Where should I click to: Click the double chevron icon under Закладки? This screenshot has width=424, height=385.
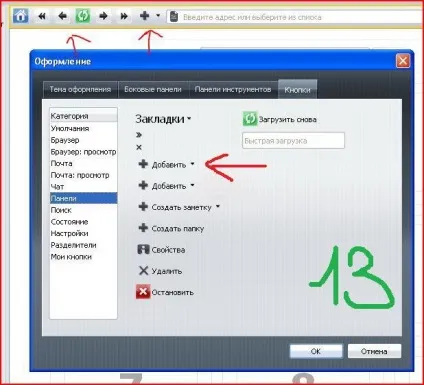[139, 135]
